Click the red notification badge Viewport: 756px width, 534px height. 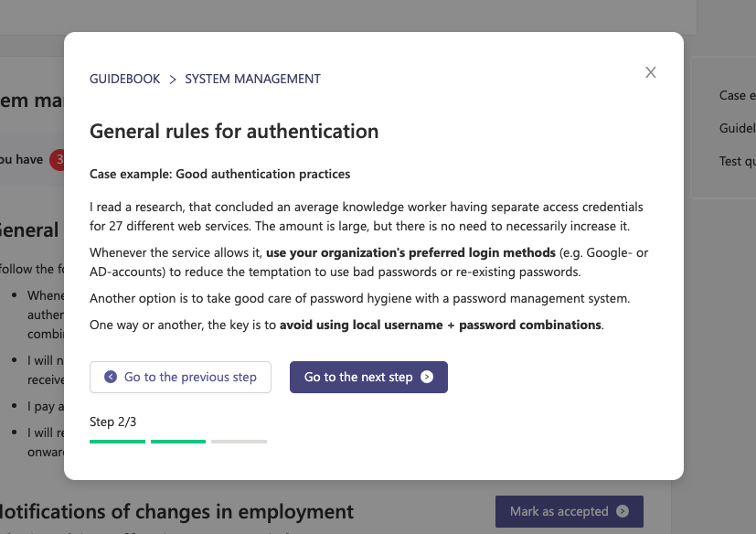[57, 160]
